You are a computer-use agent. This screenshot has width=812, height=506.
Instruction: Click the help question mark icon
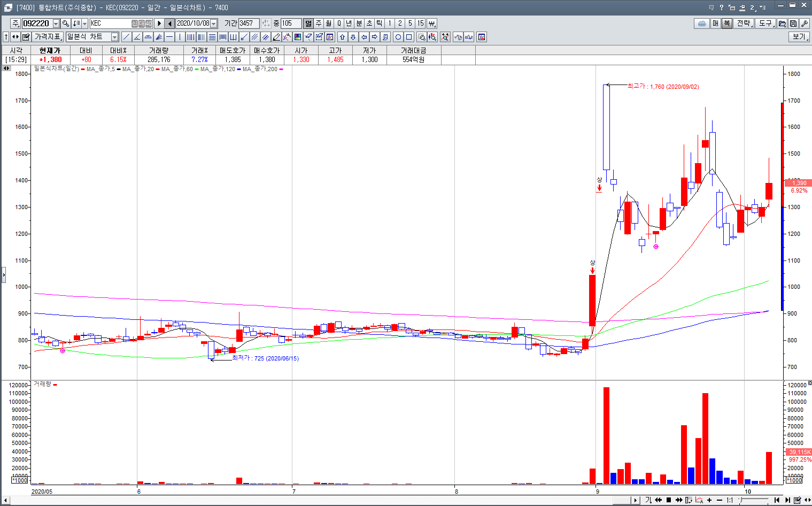[721, 7]
